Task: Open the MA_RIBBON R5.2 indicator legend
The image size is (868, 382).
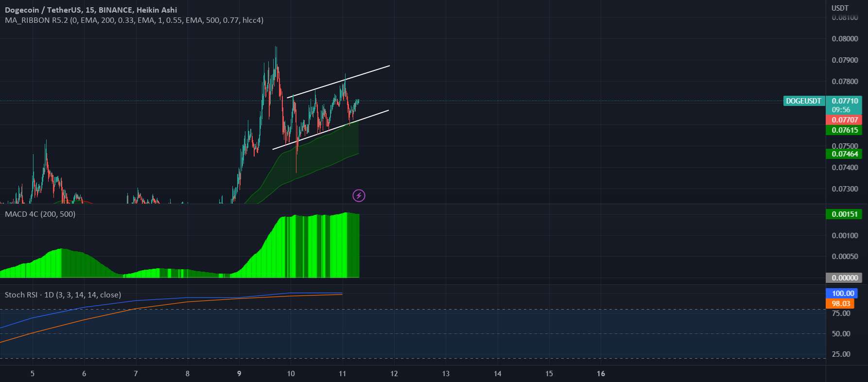Action: click(134, 20)
